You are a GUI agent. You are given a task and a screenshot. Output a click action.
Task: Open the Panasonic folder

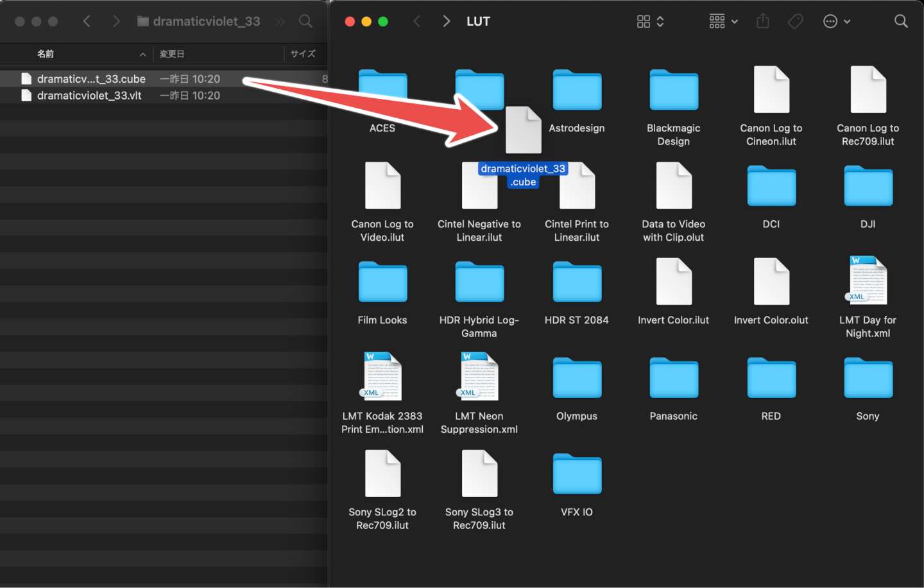click(x=674, y=378)
